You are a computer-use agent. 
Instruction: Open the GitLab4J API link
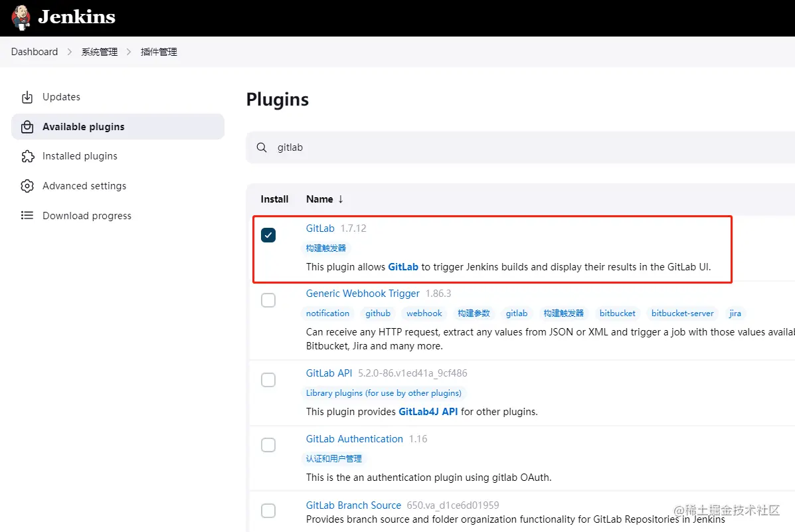428,412
